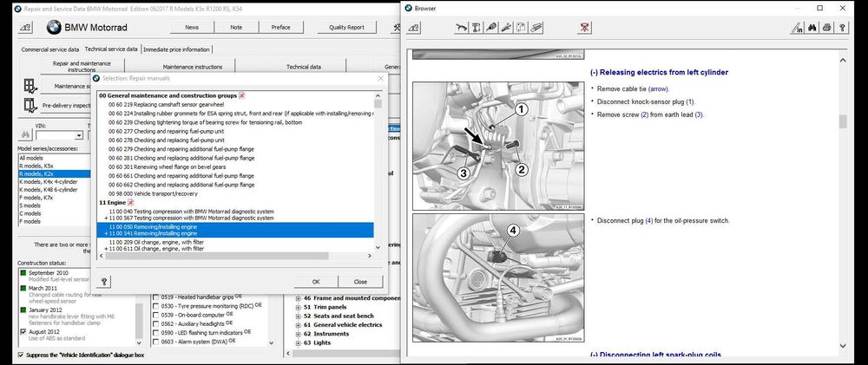868x365 pixels.
Task: Open help with Browser question mark icon
Action: [x=843, y=28]
